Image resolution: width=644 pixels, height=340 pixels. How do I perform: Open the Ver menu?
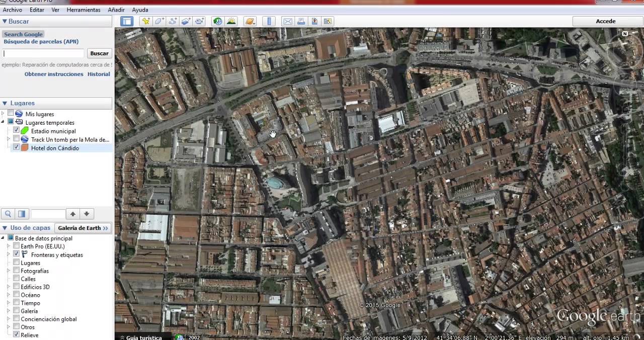[55, 10]
